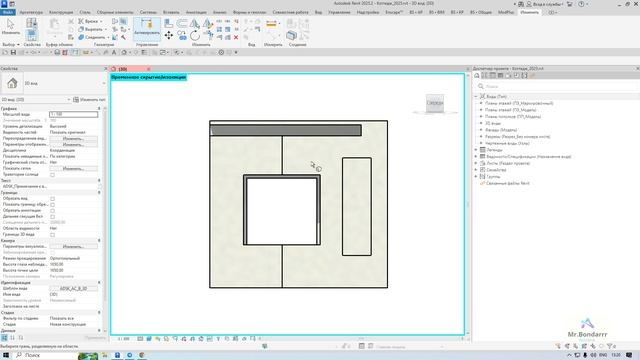
Task: Click the Offset tool icon in Modify panel
Action: click(x=182, y=24)
